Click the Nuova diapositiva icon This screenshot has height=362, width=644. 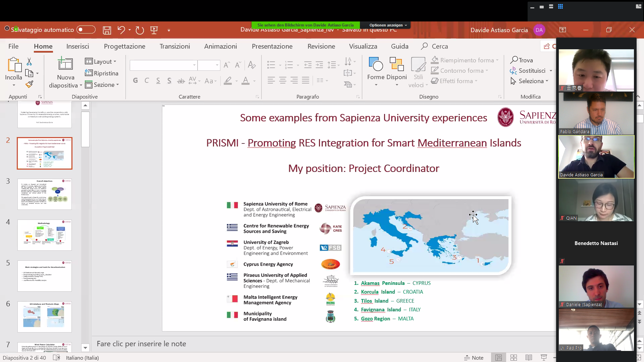(65, 64)
